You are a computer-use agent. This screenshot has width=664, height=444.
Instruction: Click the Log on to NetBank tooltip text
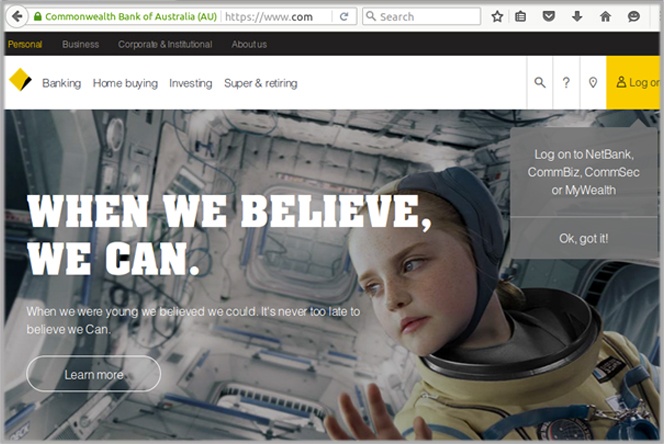click(584, 172)
